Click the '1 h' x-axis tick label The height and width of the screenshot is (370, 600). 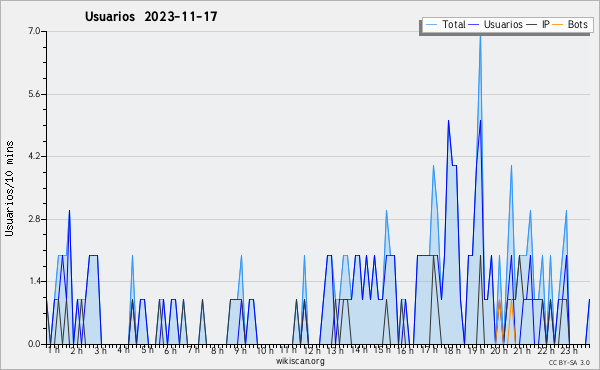click(54, 350)
